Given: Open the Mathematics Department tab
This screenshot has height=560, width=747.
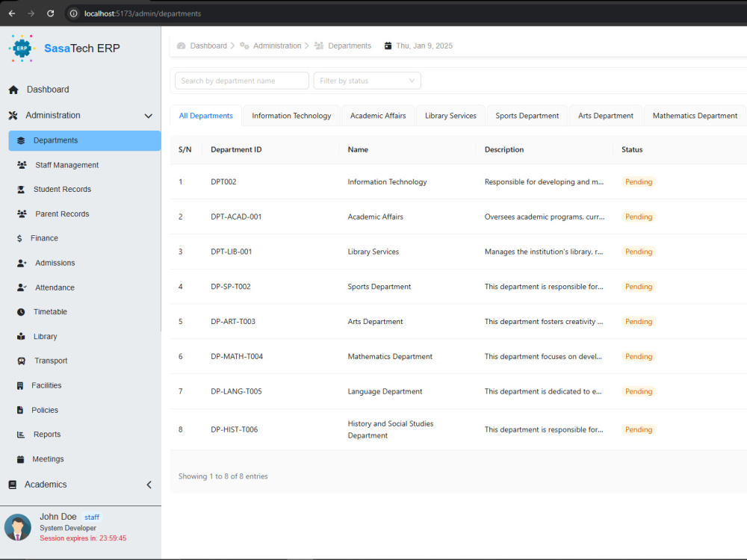Looking at the screenshot, I should [695, 116].
